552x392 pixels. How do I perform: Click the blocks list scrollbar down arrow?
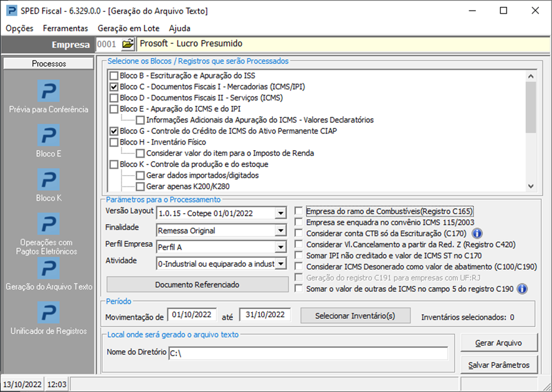point(531,186)
